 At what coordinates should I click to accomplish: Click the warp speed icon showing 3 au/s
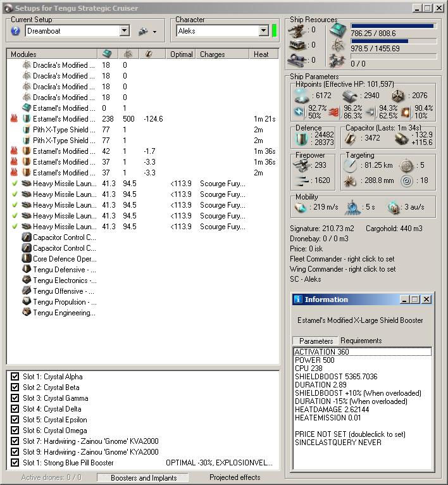pos(394,208)
